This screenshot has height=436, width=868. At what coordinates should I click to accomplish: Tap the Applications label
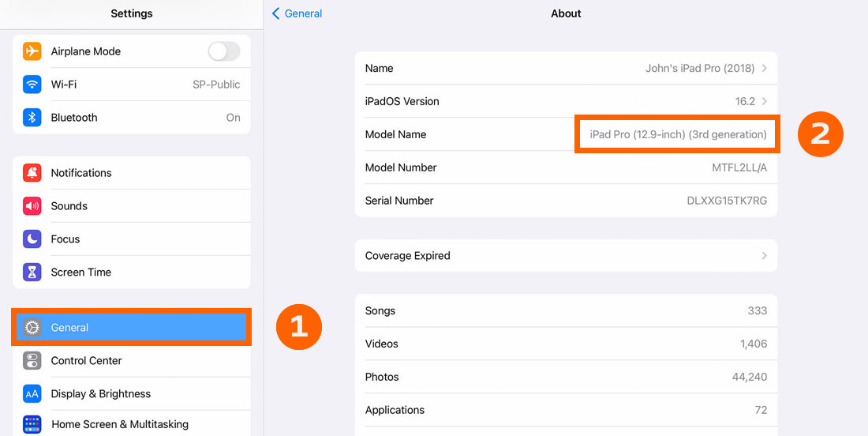coord(395,410)
